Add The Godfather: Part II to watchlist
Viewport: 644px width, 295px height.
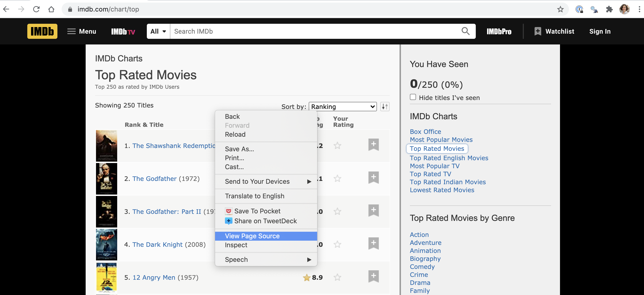pos(373,211)
